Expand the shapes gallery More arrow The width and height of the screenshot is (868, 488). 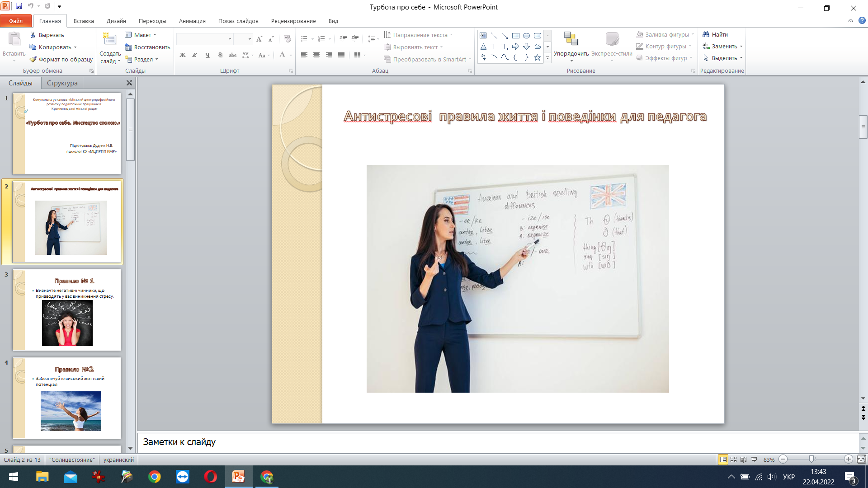[x=547, y=58]
